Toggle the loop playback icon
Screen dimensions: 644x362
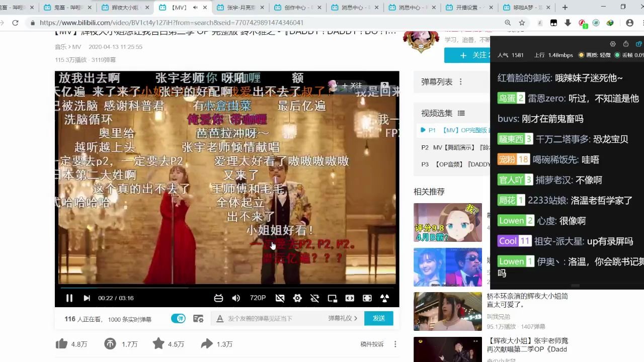(x=315, y=298)
